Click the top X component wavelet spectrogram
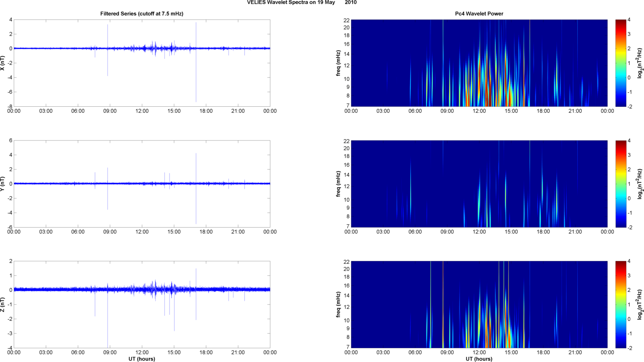This screenshot has height=362, width=644. point(479,63)
